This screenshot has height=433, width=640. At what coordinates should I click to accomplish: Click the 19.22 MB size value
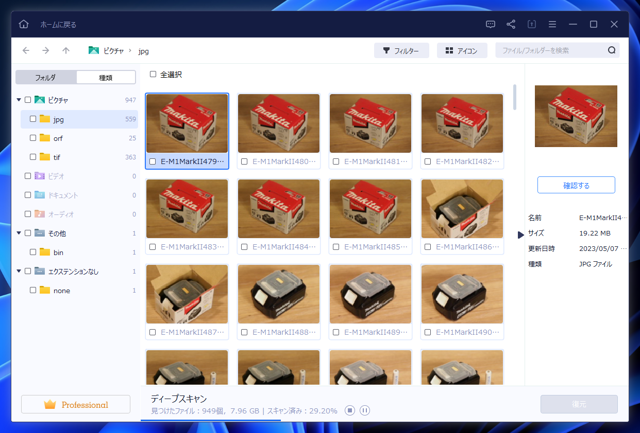click(595, 233)
